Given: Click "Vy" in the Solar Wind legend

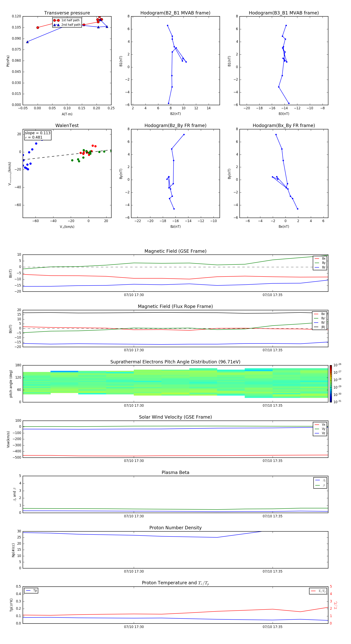Looking at the screenshot, I should 324,429.
